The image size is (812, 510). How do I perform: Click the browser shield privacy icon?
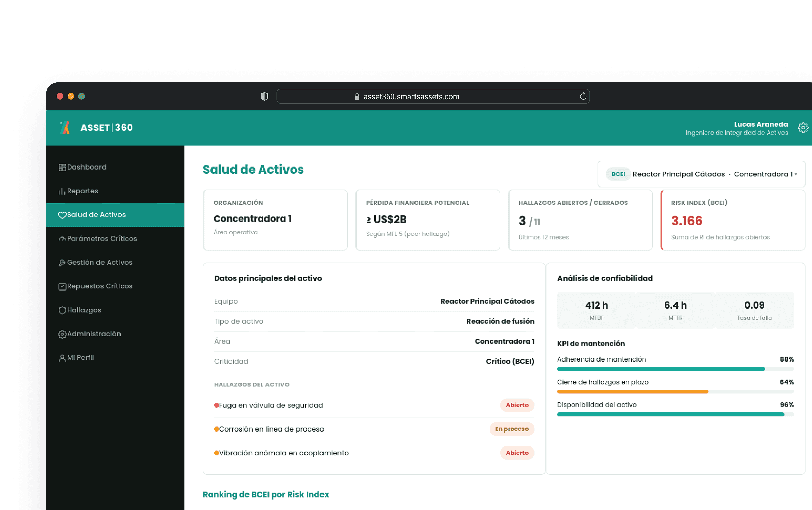coord(264,96)
